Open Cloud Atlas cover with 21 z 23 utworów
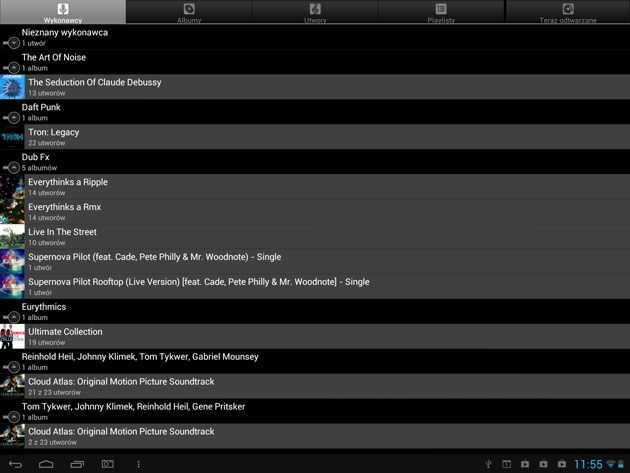The height and width of the screenshot is (473, 630). point(12,386)
